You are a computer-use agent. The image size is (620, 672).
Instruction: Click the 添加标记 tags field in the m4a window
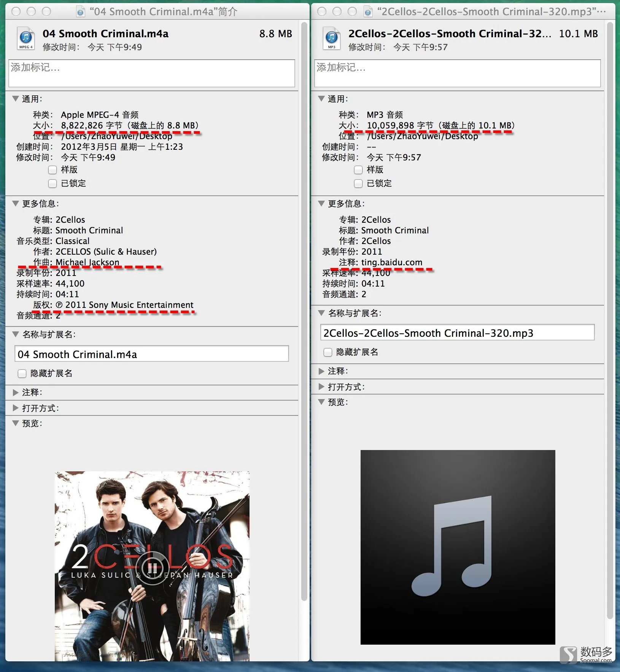(152, 73)
